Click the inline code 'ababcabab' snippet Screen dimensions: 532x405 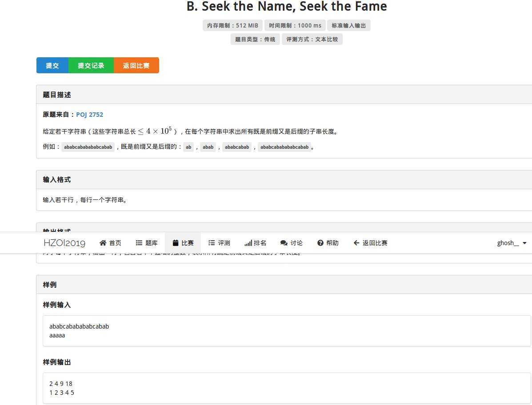237,147
